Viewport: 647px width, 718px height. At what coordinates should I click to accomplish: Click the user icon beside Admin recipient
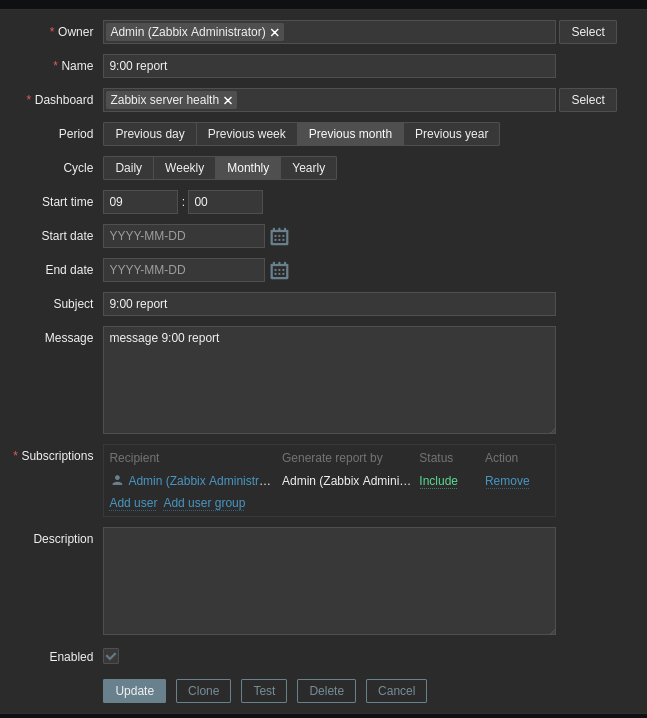point(117,481)
